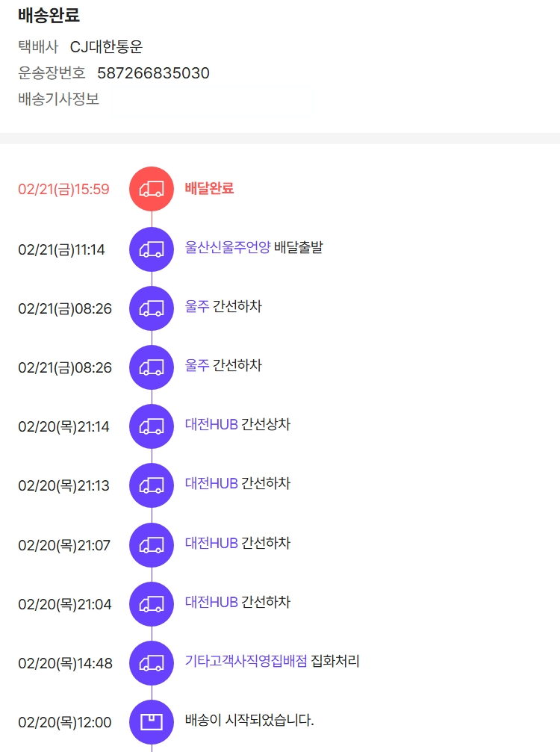Click the truck icon beside 대전HUB 간선상차
The height and width of the screenshot is (752, 560).
click(152, 426)
